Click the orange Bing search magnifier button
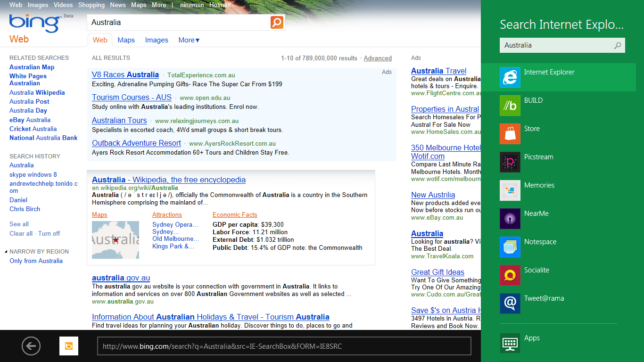The height and width of the screenshot is (362, 644). coord(277,22)
